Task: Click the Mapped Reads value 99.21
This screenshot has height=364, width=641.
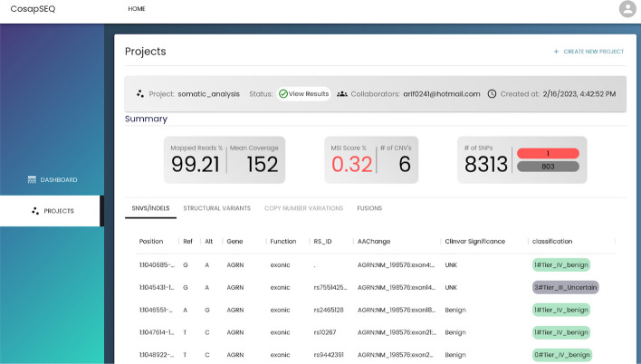Action: pos(196,165)
